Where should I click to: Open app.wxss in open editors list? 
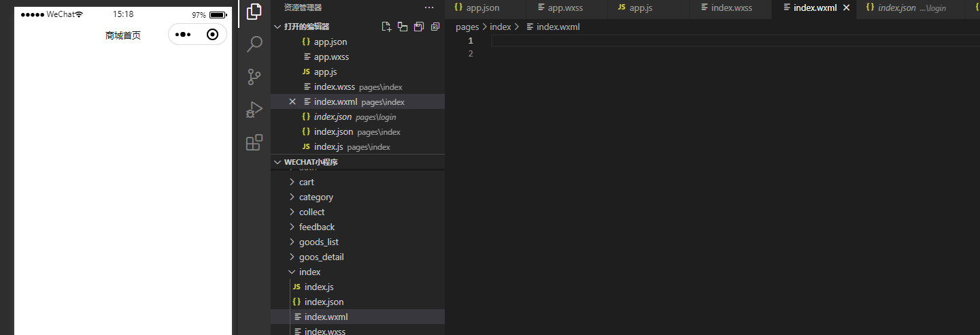[x=358, y=57]
